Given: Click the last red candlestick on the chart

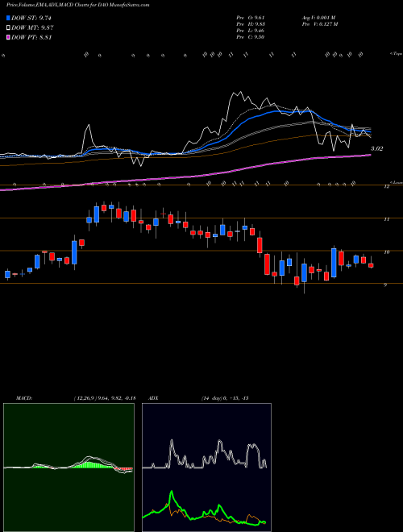Looking at the screenshot, I should coord(371,265).
